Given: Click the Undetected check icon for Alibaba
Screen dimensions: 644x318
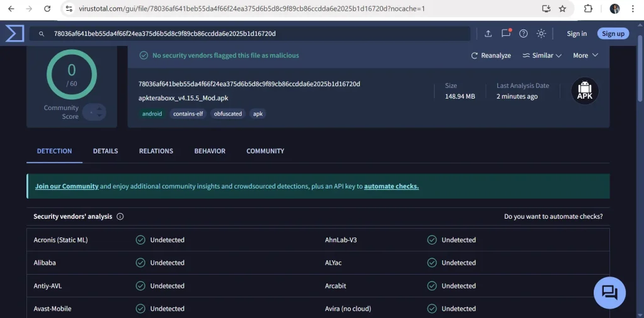Looking at the screenshot, I should (x=140, y=263).
